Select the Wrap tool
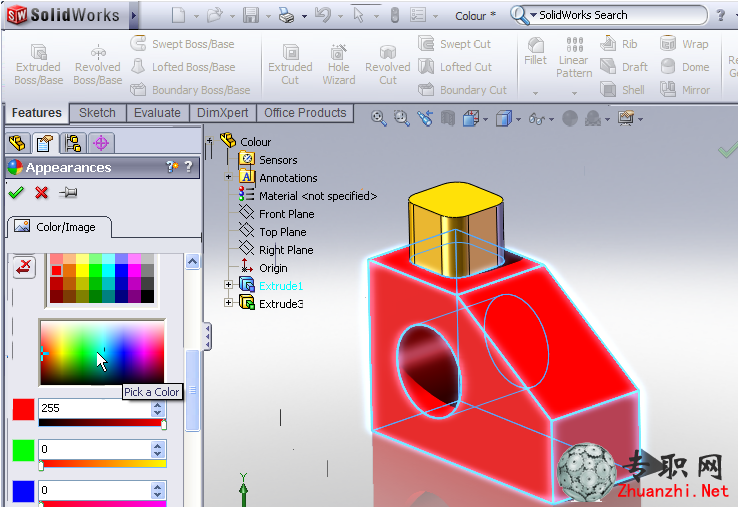The height and width of the screenshot is (507, 738). coord(684,44)
